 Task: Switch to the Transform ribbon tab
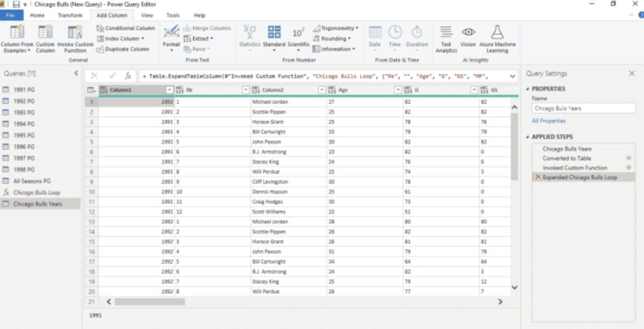tap(70, 15)
